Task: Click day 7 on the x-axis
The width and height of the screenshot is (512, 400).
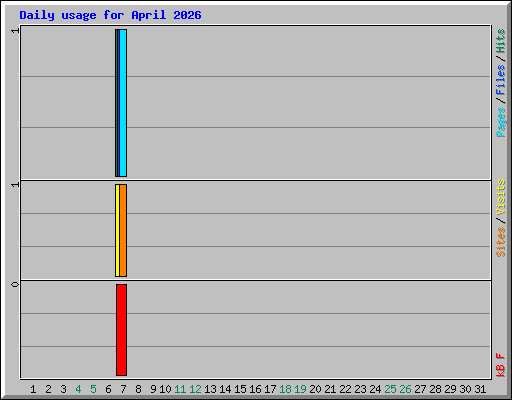Action: 123,389
